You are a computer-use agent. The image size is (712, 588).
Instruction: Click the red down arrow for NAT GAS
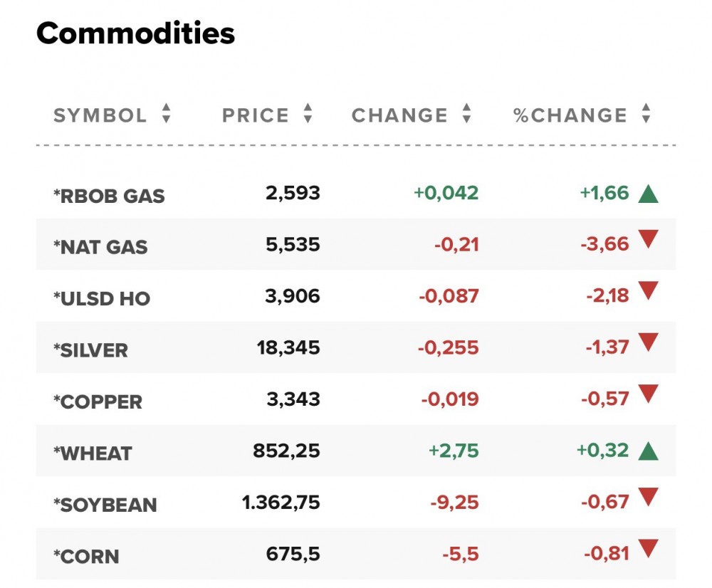point(648,240)
